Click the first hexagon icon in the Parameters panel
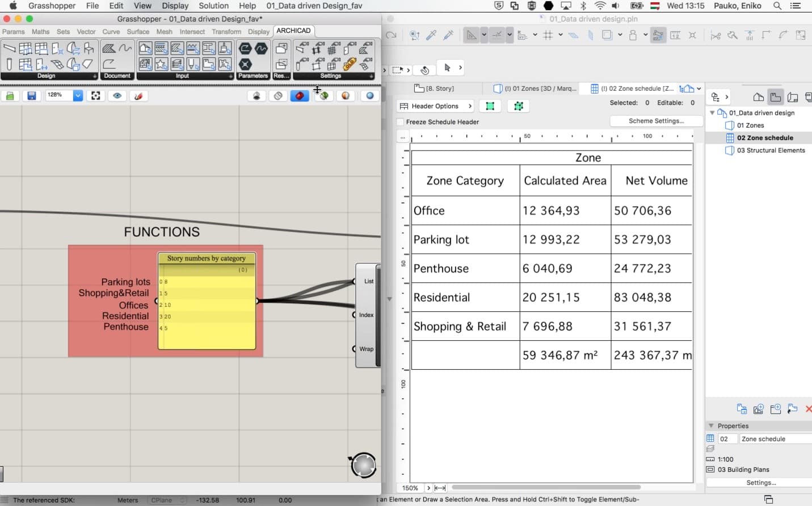This screenshot has width=812, height=506. (x=245, y=48)
